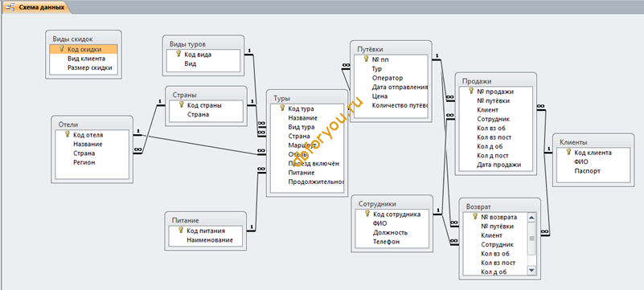
Task: Select the Продажи table title bar
Action: [x=496, y=81]
